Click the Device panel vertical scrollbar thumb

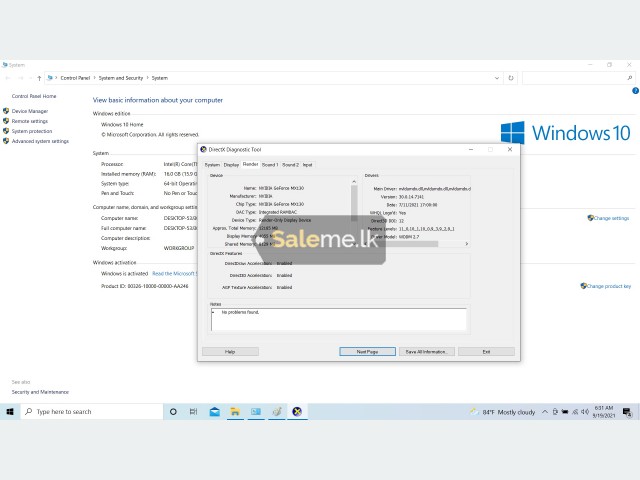click(354, 203)
